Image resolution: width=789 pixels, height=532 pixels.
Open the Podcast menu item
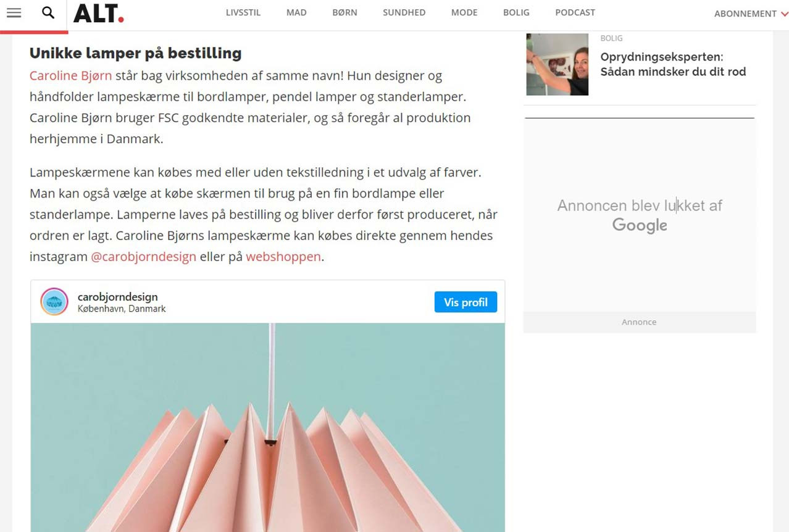tap(575, 12)
